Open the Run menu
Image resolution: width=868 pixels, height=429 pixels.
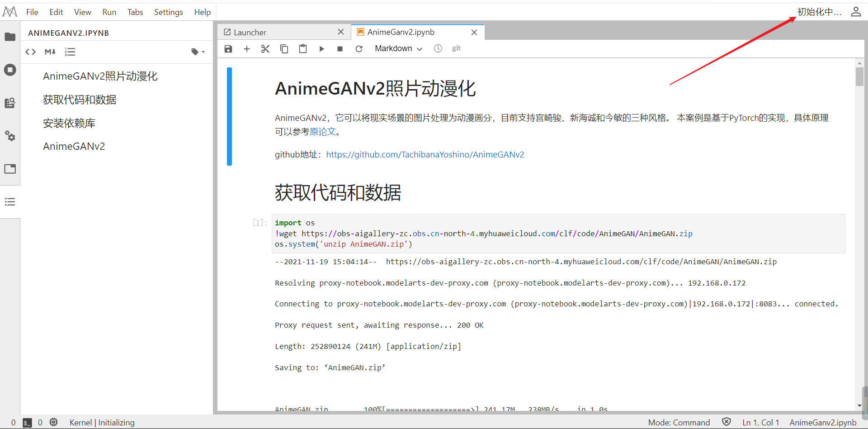109,12
